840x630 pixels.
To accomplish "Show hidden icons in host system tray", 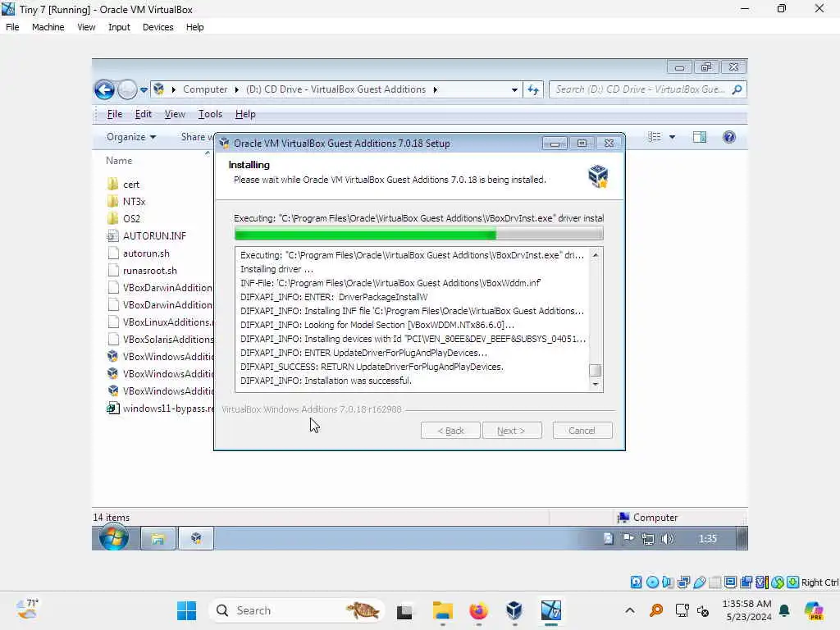I will [630, 610].
